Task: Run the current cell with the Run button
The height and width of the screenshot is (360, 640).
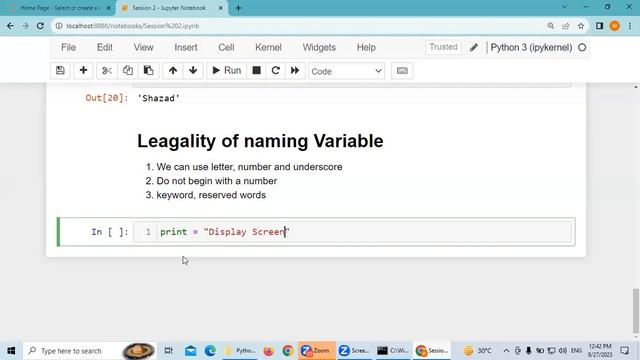Action: coord(227,71)
